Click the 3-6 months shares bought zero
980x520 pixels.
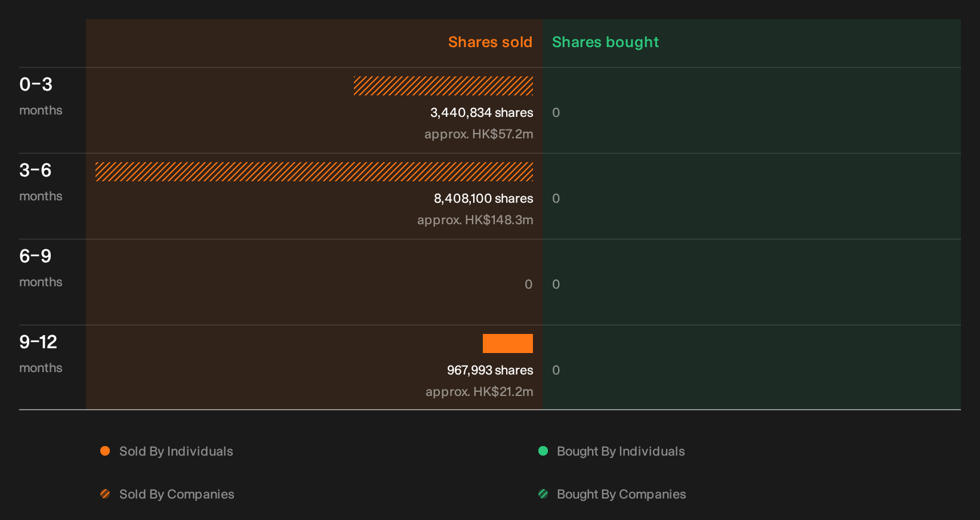556,199
